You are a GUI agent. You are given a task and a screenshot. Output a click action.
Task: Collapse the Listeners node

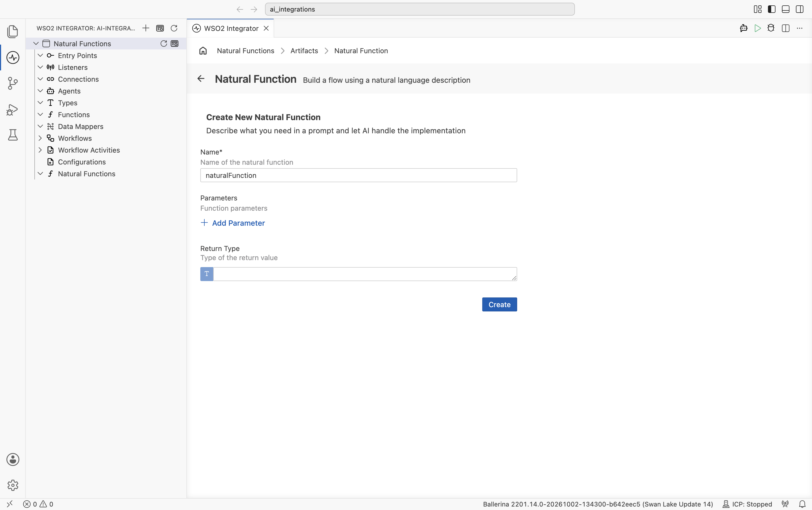point(40,67)
